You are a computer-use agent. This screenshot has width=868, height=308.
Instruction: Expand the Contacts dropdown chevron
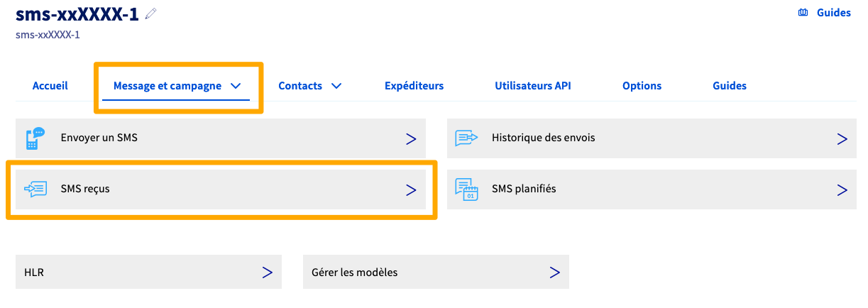(x=336, y=86)
